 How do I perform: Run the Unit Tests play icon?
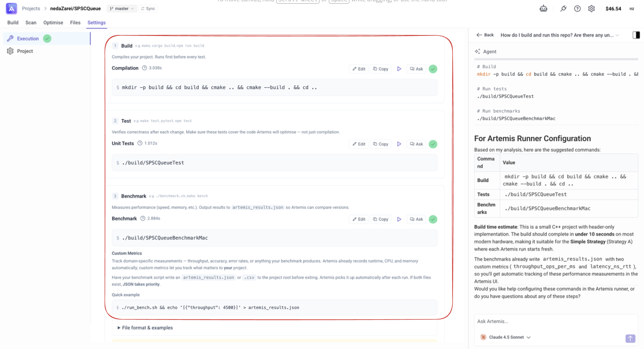(x=399, y=144)
